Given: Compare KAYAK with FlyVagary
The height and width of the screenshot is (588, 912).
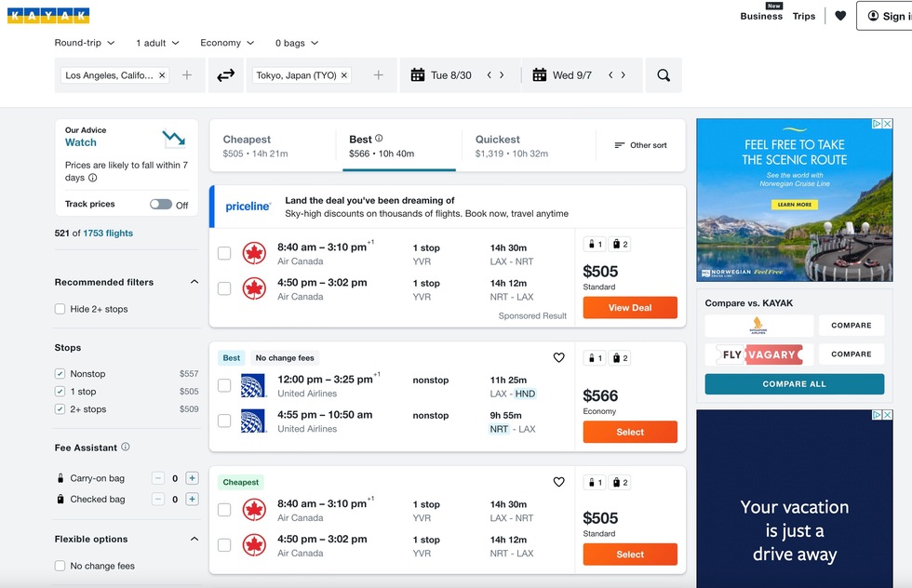Looking at the screenshot, I should 852,354.
